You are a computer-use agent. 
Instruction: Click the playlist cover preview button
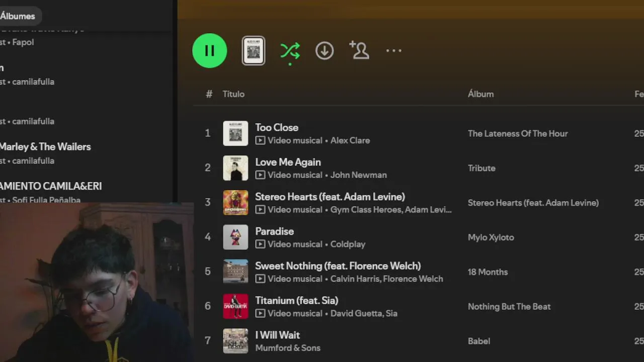point(254,51)
